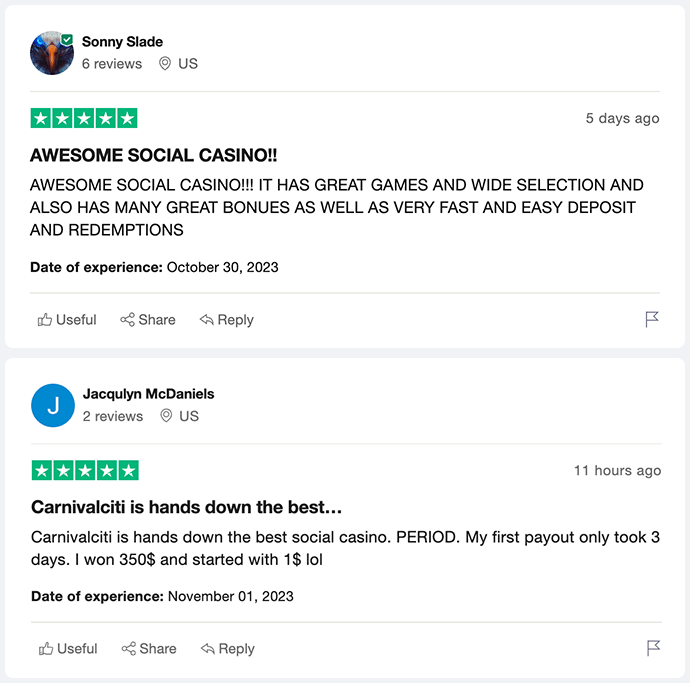Click Sonny Slade's eagle avatar
690x683 pixels.
(x=51, y=53)
